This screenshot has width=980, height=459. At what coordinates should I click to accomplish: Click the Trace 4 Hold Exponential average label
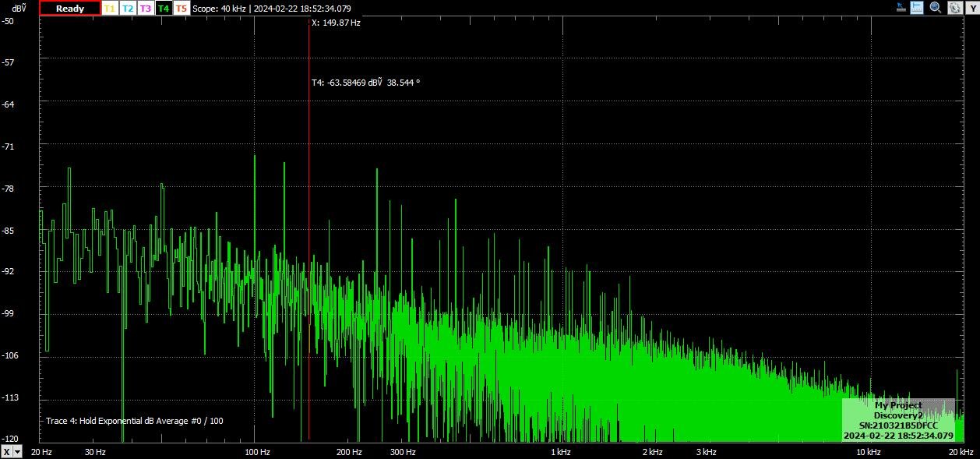coord(134,421)
